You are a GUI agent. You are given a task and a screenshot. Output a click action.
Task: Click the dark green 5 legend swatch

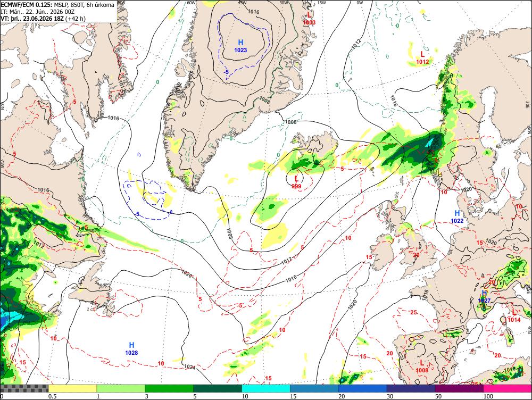[218, 388]
